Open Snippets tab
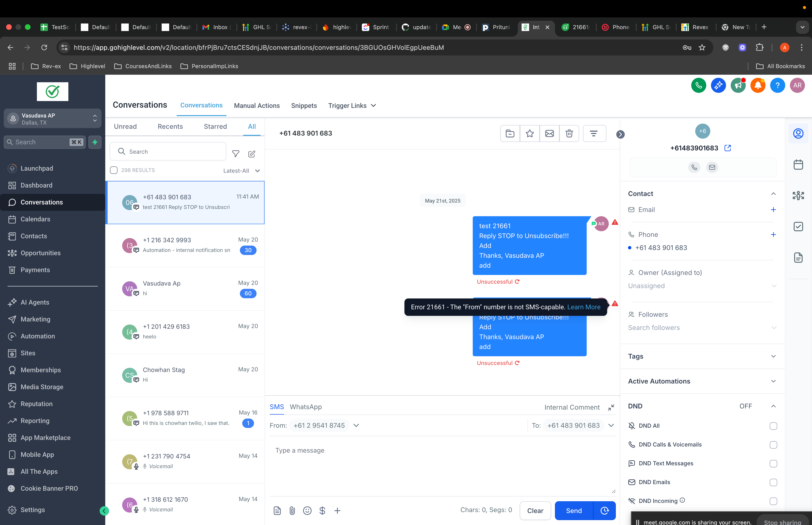Image resolution: width=812 pixels, height=525 pixels. (304, 106)
